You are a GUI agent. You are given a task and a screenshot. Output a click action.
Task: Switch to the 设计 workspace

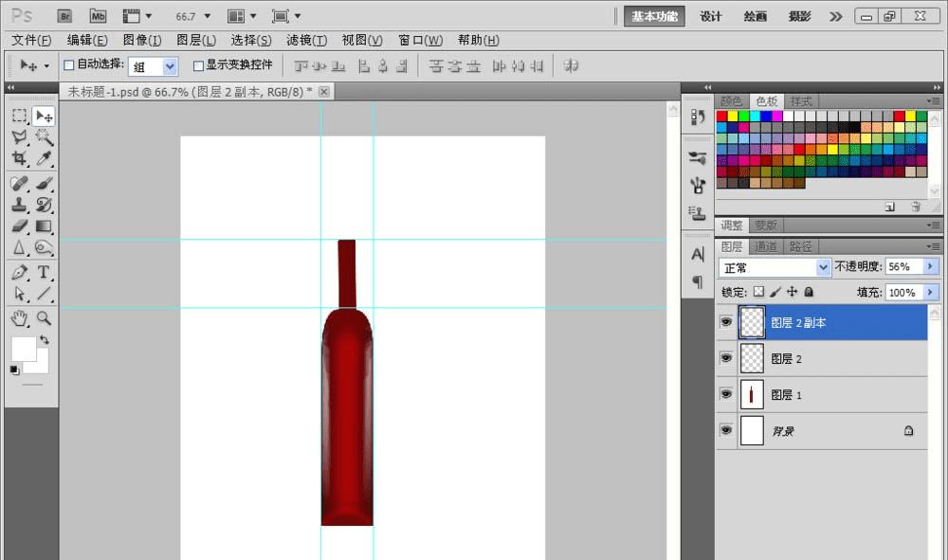click(711, 16)
